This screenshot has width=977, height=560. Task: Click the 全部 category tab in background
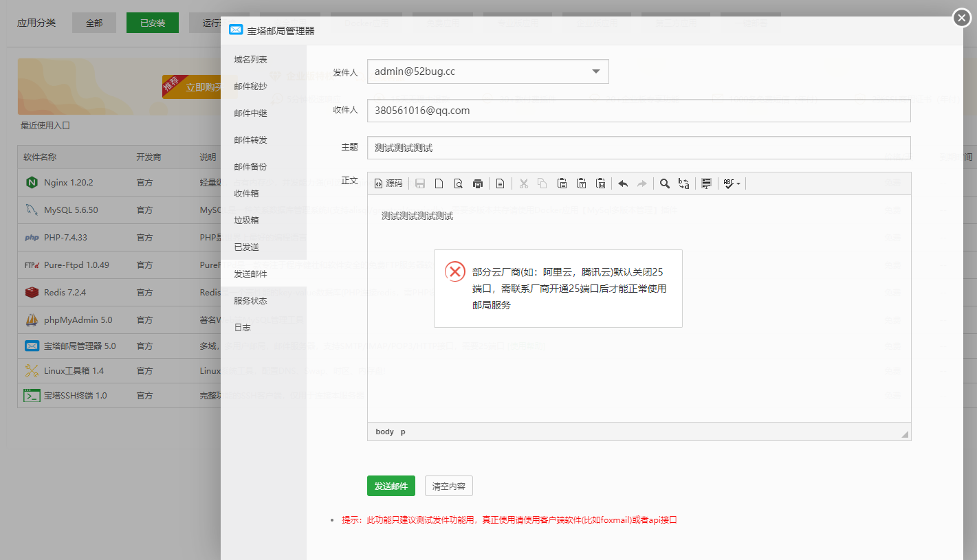(x=94, y=23)
